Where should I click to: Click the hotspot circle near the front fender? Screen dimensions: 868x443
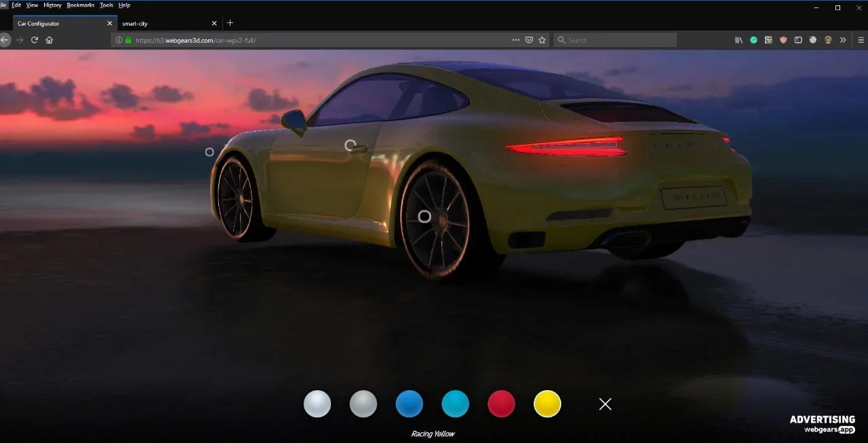(210, 152)
